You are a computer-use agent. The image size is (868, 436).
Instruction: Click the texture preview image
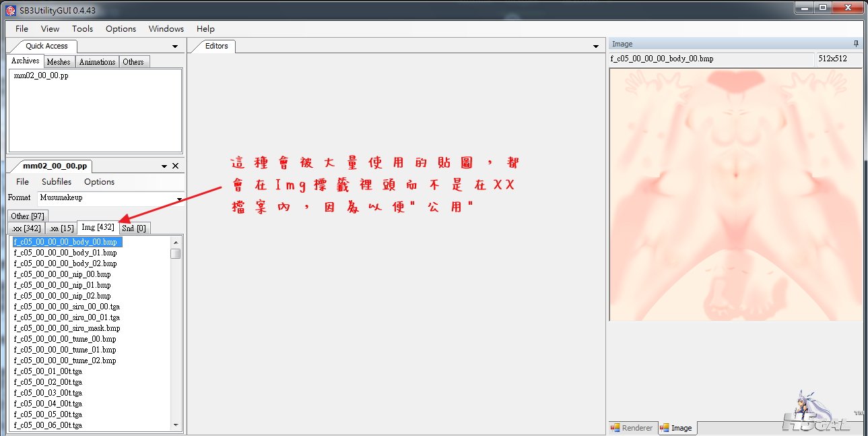(735, 195)
